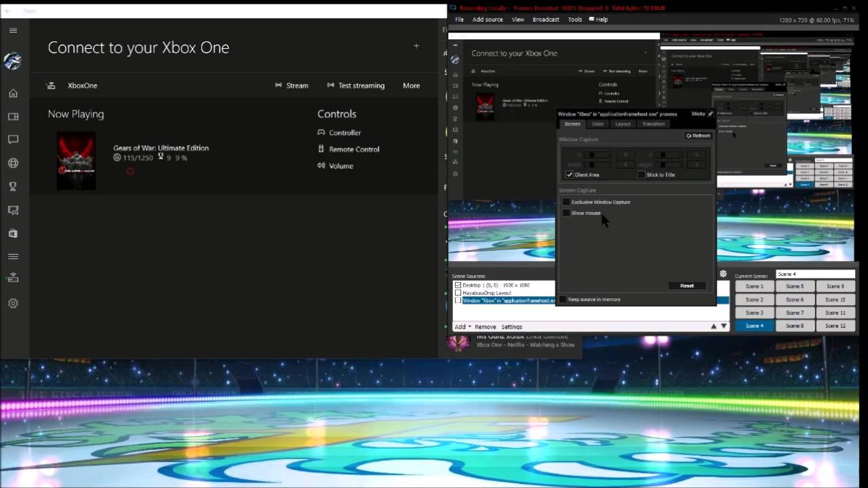This screenshot has width=868, height=488.
Task: Click the XboxOne console icon
Action: 51,85
